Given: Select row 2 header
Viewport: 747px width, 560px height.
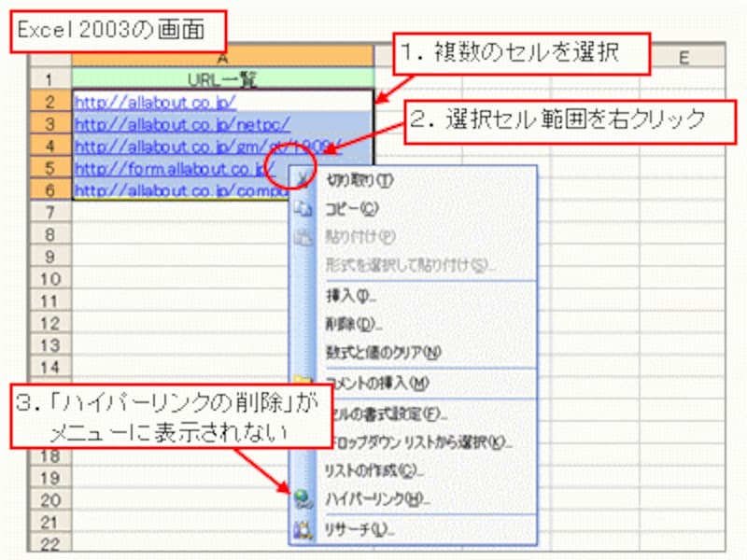Looking at the screenshot, I should tap(50, 102).
